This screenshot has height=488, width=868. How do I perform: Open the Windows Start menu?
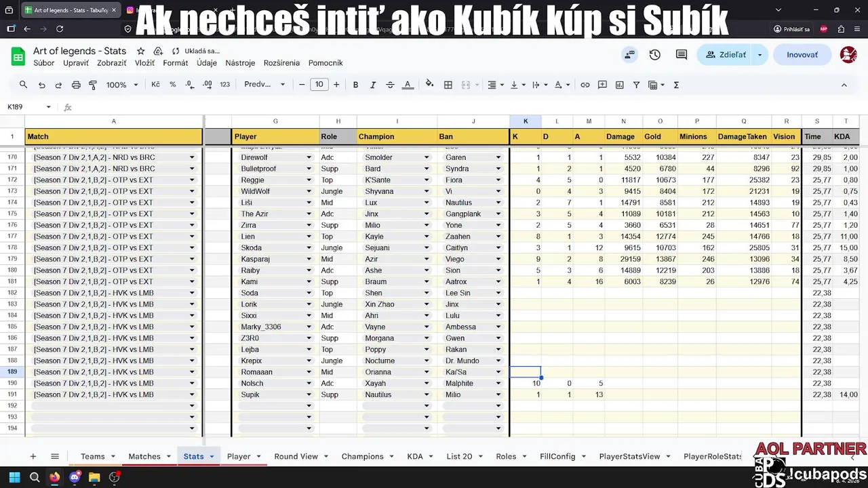pos(14,477)
